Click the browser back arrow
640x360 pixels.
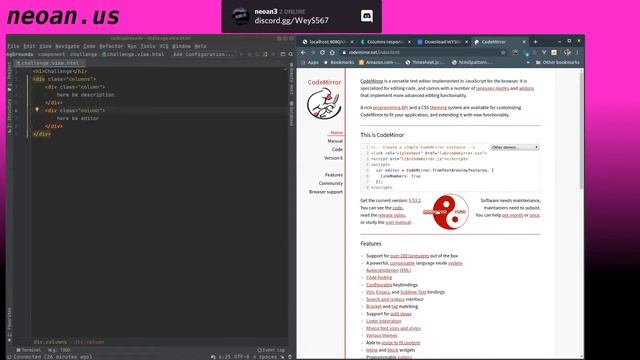point(303,52)
